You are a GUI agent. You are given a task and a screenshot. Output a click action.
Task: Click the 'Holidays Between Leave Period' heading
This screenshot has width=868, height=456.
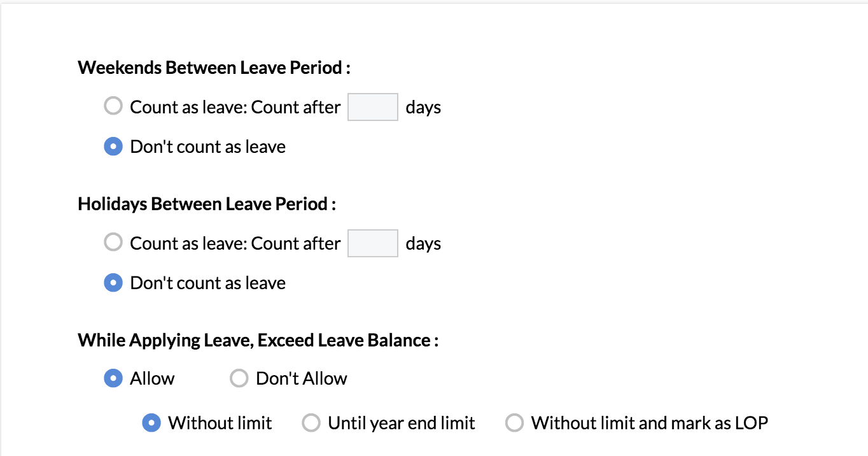(207, 204)
